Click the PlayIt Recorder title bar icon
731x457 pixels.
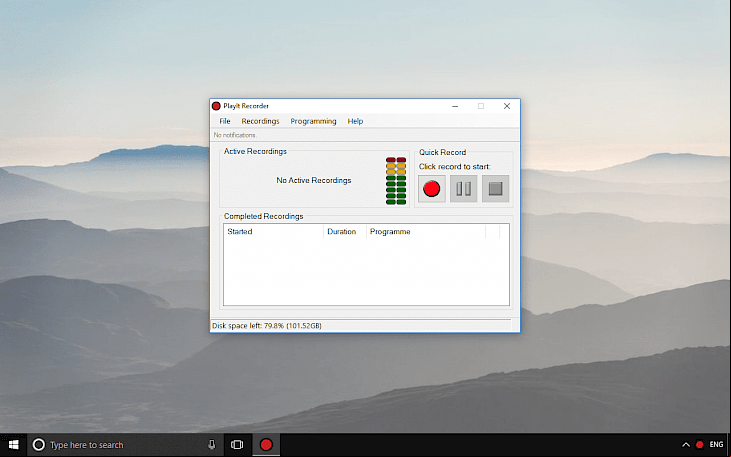point(216,106)
